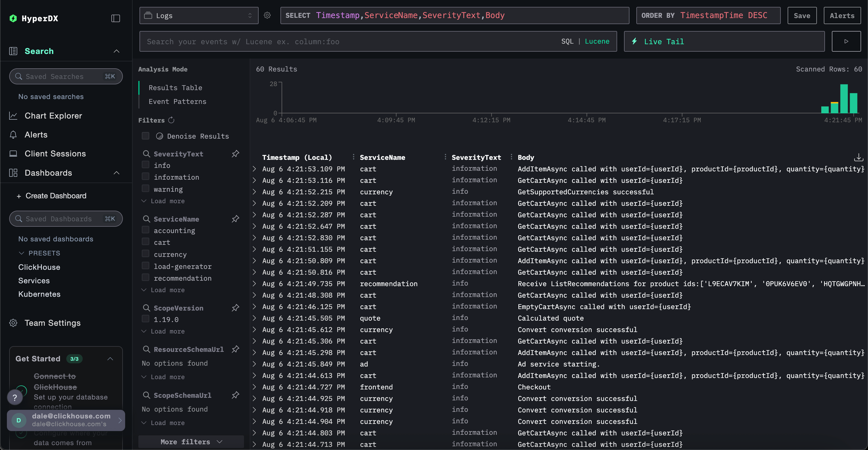Check the warning severity filter
Image resolution: width=868 pixels, height=450 pixels.
click(145, 189)
